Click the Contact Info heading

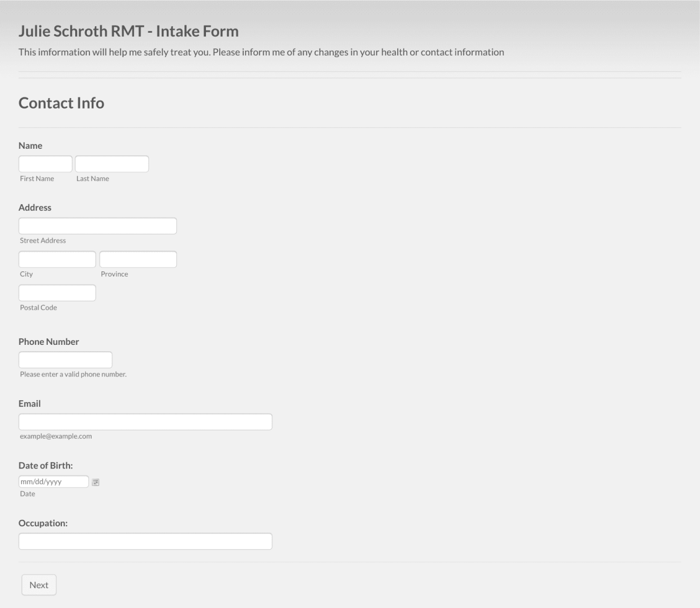click(x=61, y=103)
